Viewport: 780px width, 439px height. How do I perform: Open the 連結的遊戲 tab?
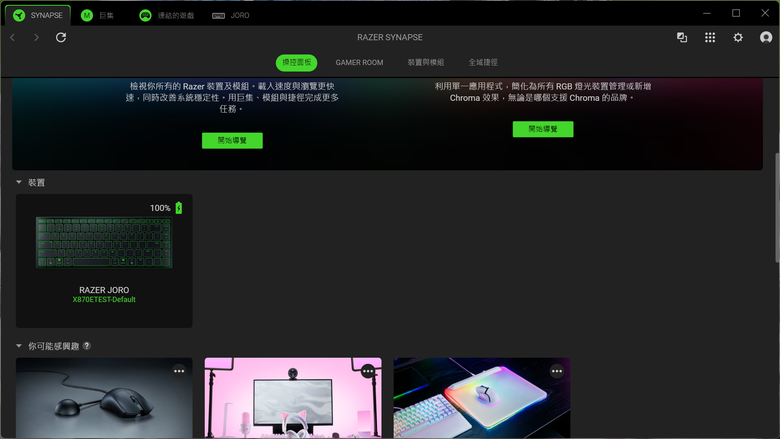click(x=167, y=15)
